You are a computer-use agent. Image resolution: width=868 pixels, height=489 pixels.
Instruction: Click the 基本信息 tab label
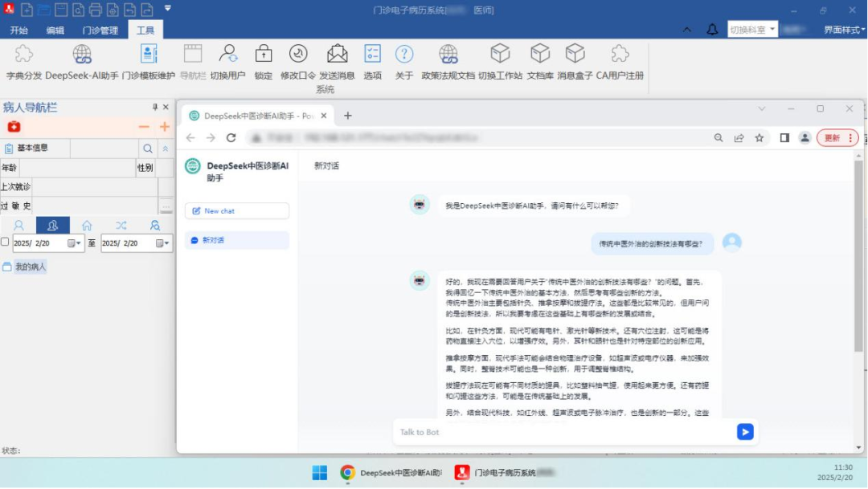point(32,148)
